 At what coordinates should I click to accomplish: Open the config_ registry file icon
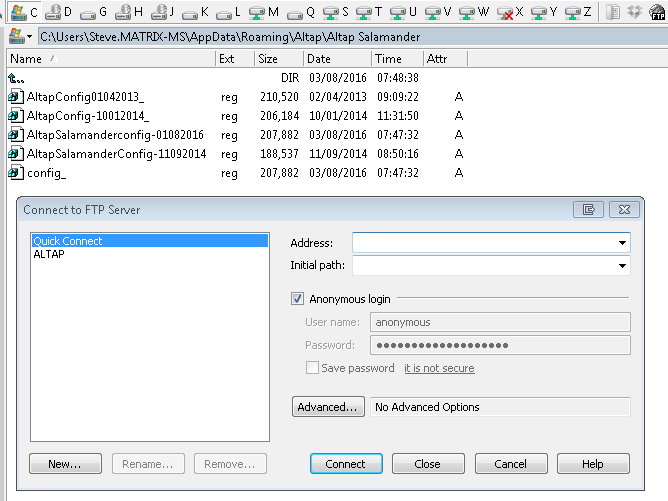(x=16, y=173)
